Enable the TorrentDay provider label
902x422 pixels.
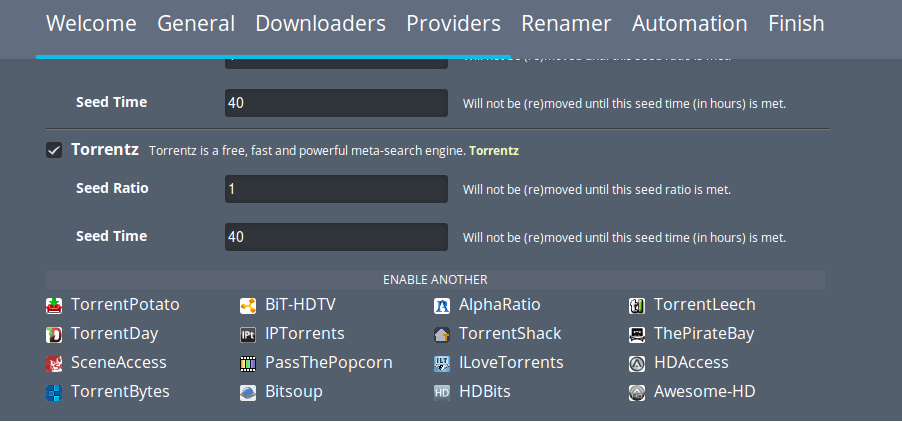pyautogui.click(x=114, y=333)
